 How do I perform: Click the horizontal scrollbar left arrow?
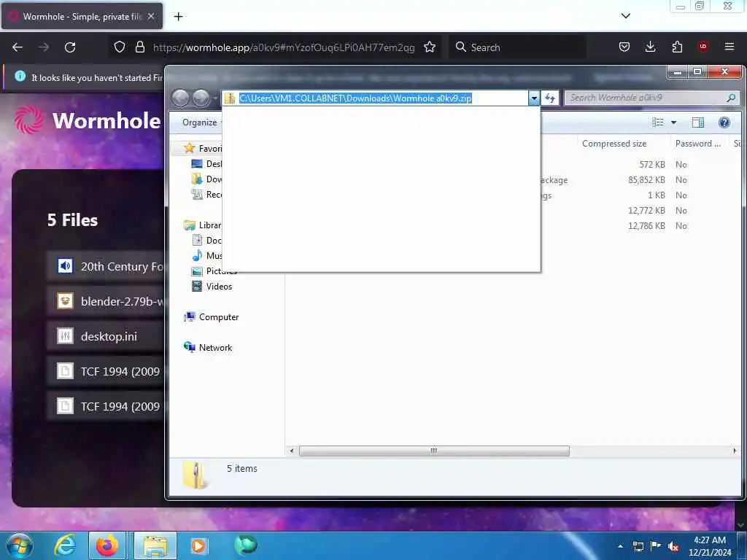292,451
